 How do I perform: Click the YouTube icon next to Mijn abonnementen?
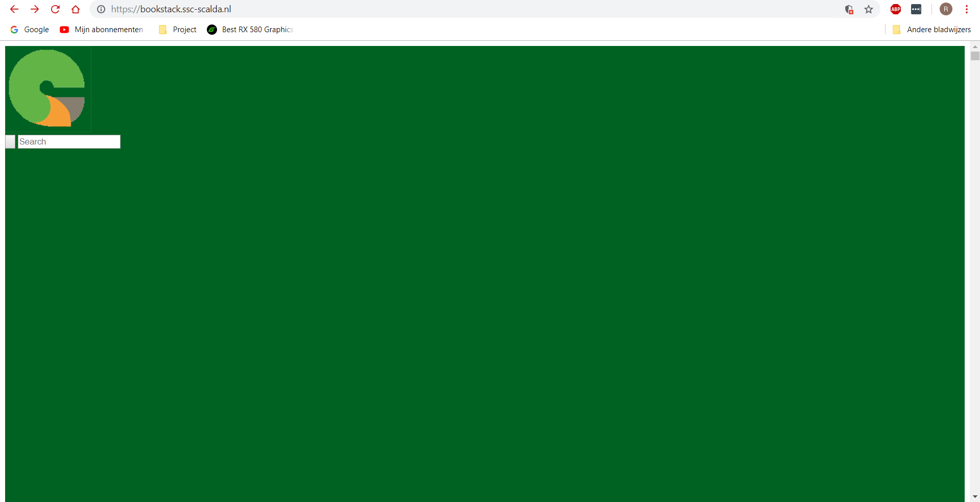click(64, 30)
